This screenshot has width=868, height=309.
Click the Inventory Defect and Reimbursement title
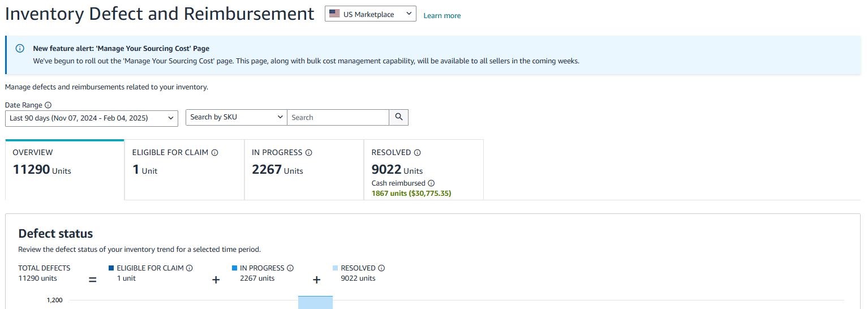point(160,14)
